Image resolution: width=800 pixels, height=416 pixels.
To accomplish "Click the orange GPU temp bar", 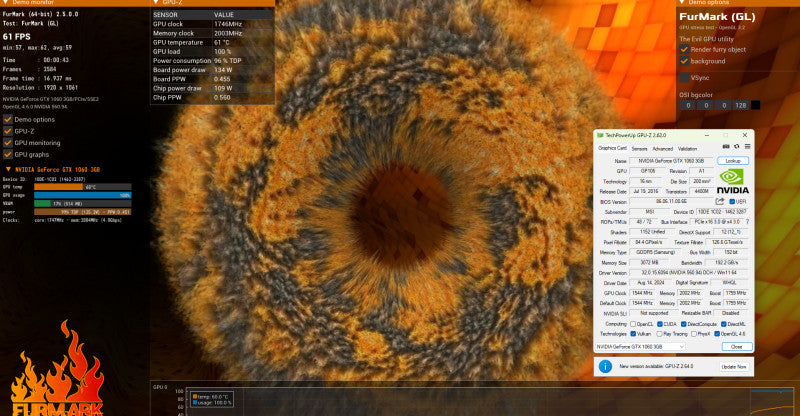I will click(58, 187).
